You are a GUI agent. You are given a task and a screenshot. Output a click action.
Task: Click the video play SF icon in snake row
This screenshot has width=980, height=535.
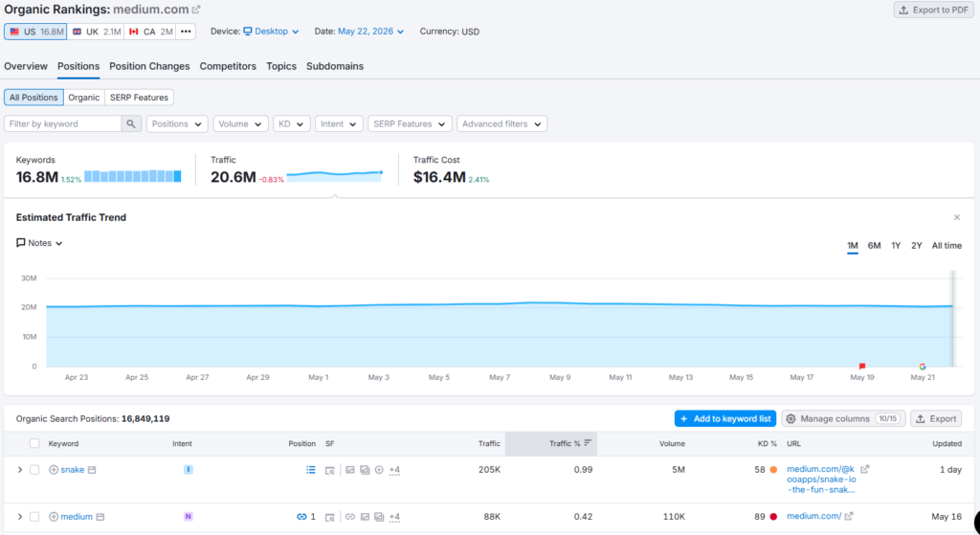(x=379, y=470)
